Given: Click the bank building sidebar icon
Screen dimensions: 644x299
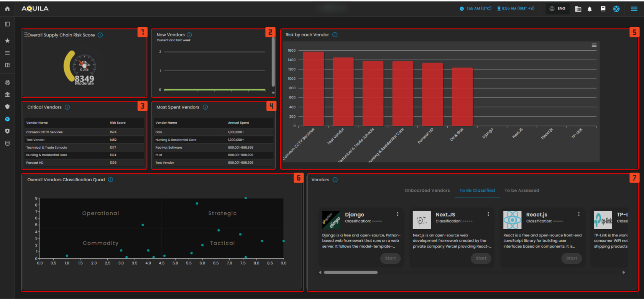Looking at the screenshot, I should (x=7, y=95).
